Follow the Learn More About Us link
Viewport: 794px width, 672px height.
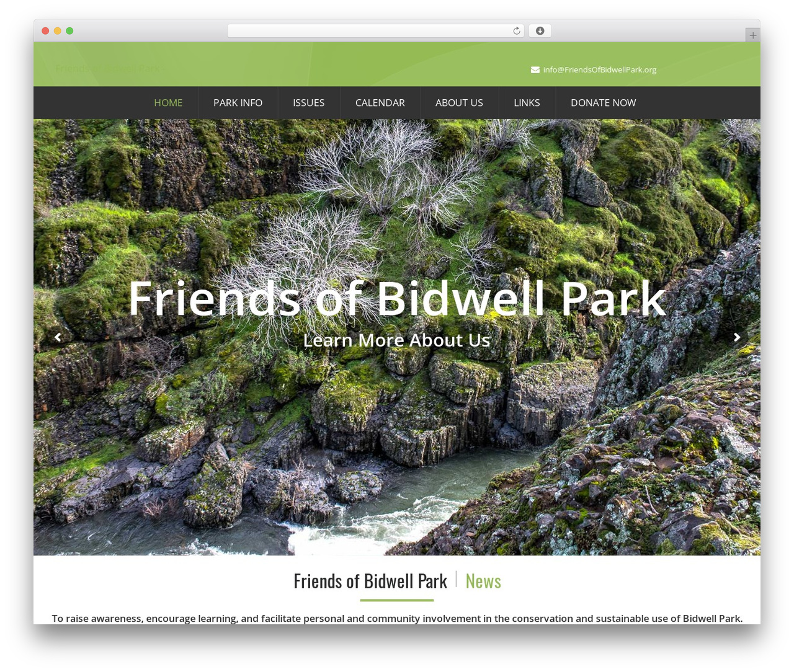[x=397, y=340]
